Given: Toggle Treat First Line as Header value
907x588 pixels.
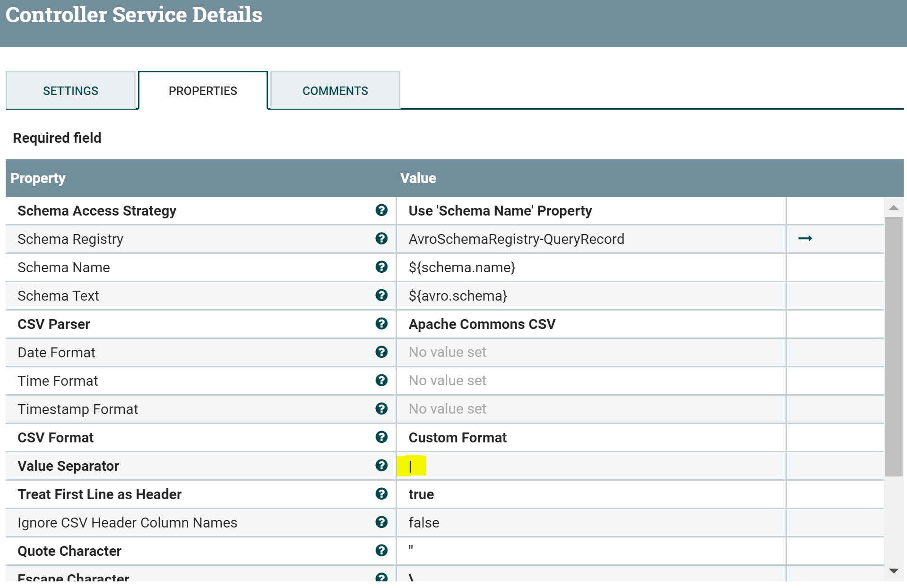Looking at the screenshot, I should [421, 494].
